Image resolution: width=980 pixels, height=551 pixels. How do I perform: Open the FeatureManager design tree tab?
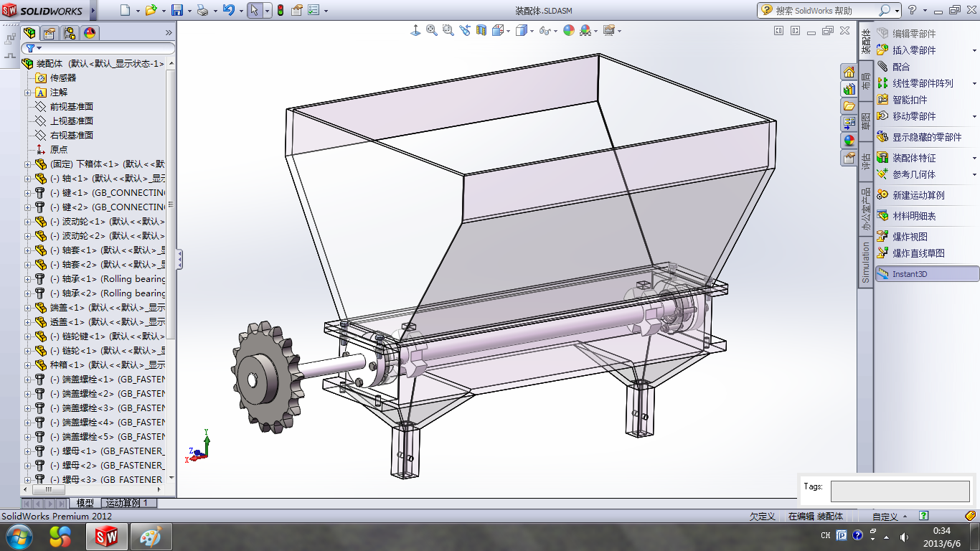[x=29, y=33]
